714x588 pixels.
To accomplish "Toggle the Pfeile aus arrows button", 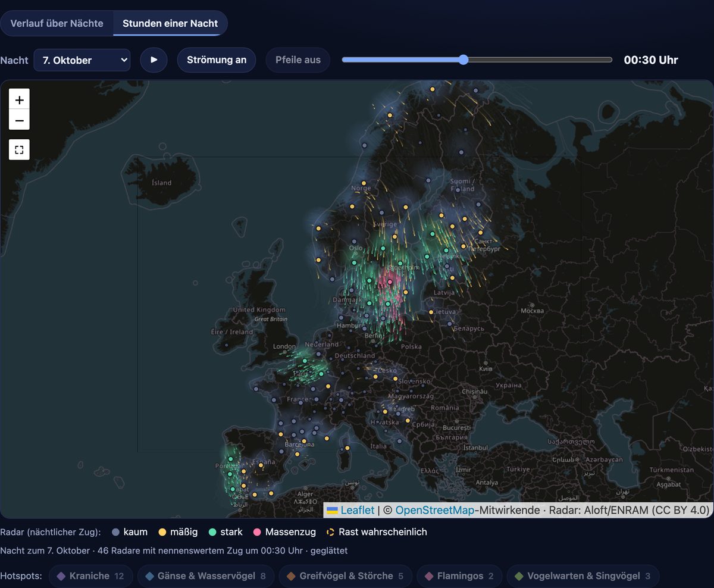I will [x=298, y=60].
